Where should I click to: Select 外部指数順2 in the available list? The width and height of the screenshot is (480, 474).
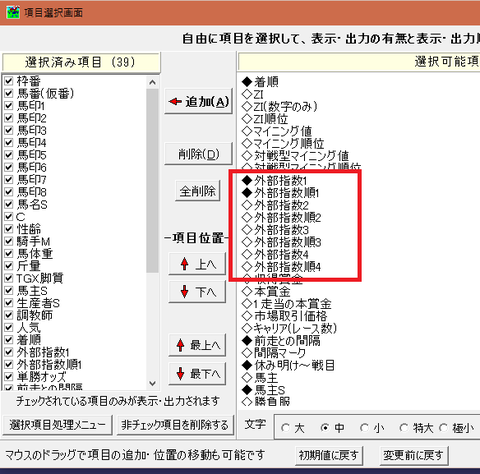(282, 218)
